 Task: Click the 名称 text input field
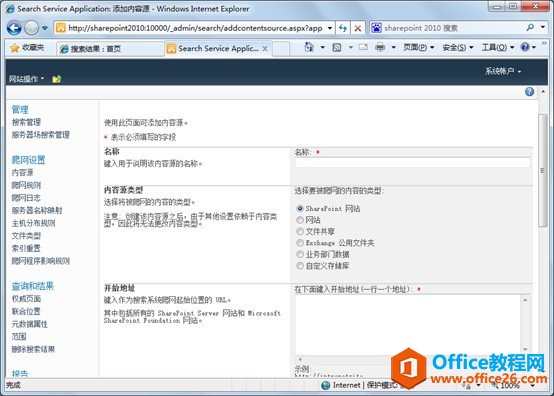[x=412, y=163]
